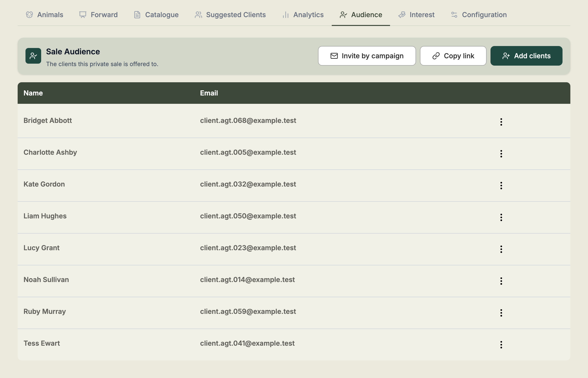Select the name Charlotte Ashby

[50, 153]
